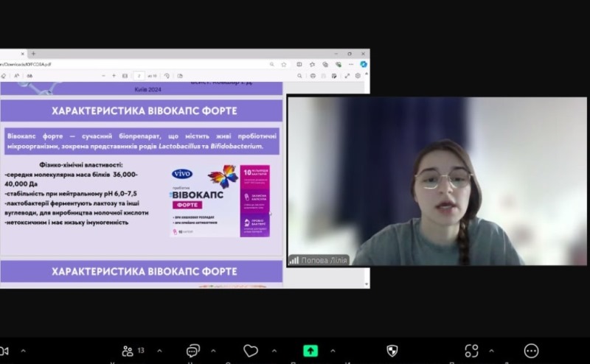Add page to favorites with star icon

click(x=285, y=64)
